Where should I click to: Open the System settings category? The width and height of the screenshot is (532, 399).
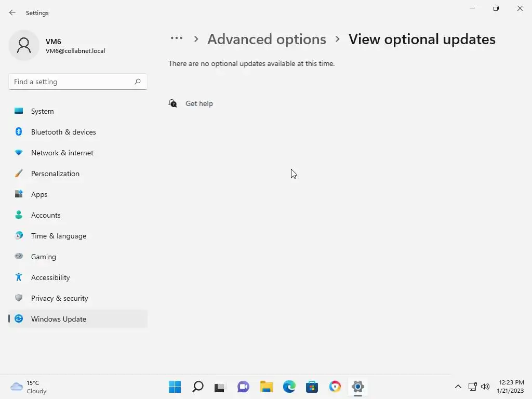(x=78, y=111)
